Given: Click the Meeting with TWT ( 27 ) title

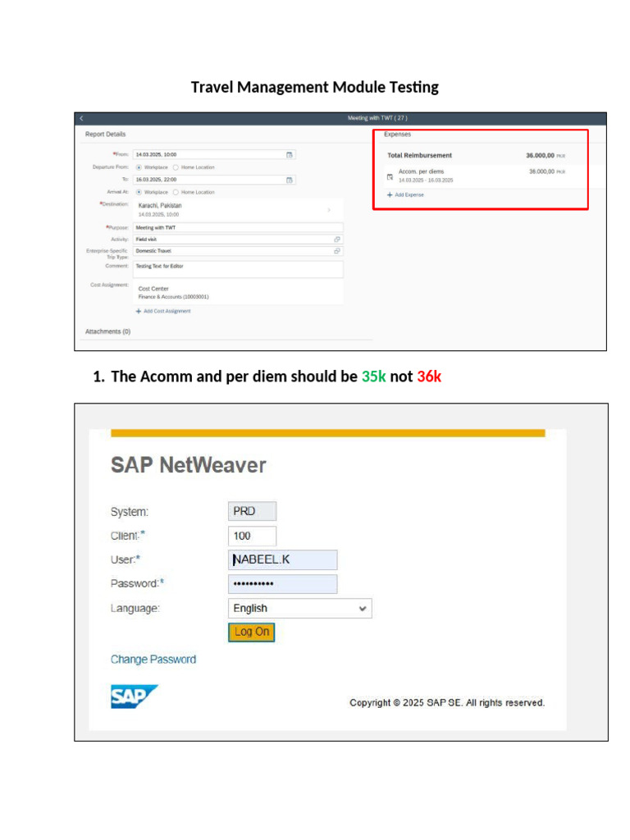Looking at the screenshot, I should tap(377, 118).
